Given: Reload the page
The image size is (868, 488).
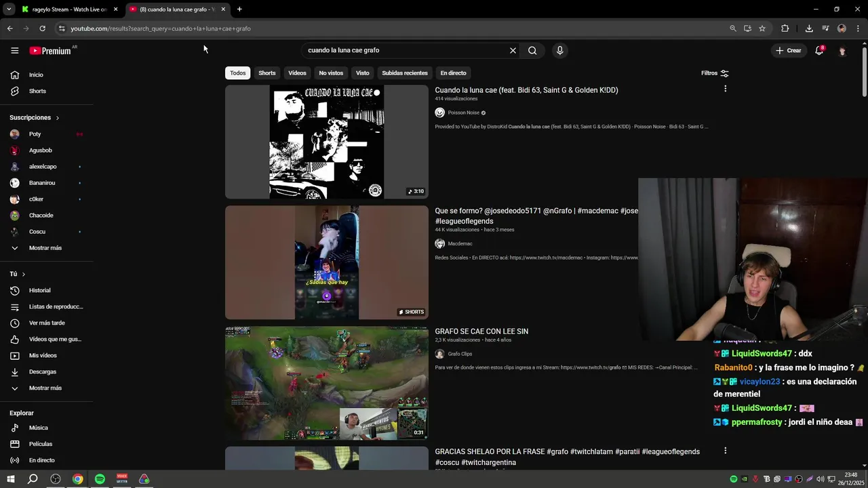Looking at the screenshot, I should pos(42,28).
